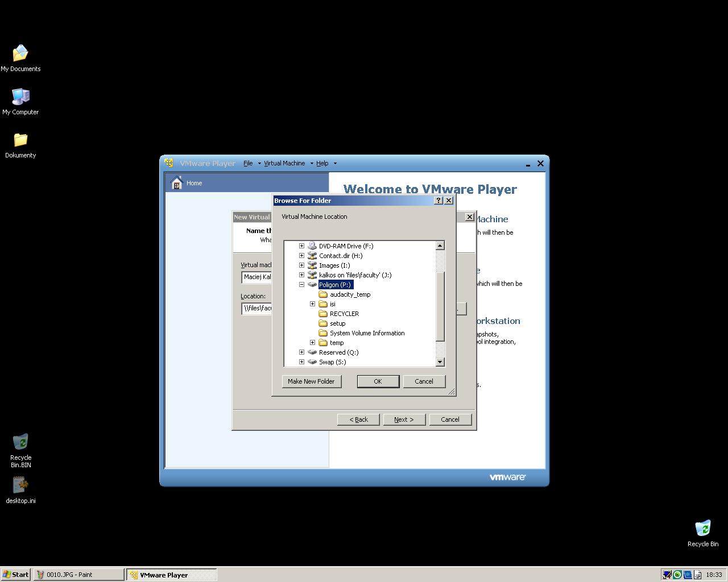Screen dimensions: 728x582
Task: Click the Virtual machine name field
Action: click(x=257, y=277)
